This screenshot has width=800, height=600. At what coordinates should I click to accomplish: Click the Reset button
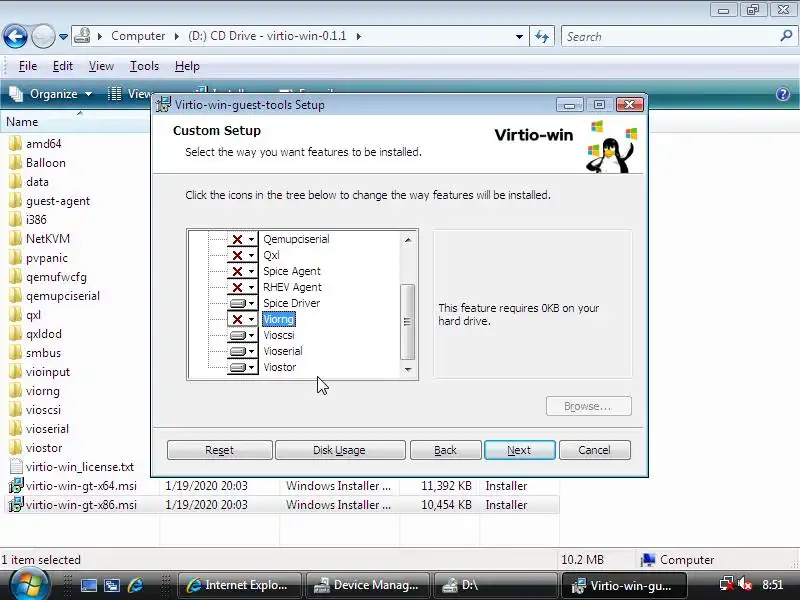click(x=219, y=450)
